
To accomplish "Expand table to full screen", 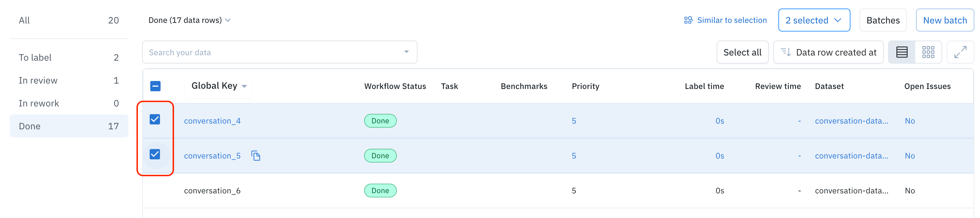I will pos(960,52).
